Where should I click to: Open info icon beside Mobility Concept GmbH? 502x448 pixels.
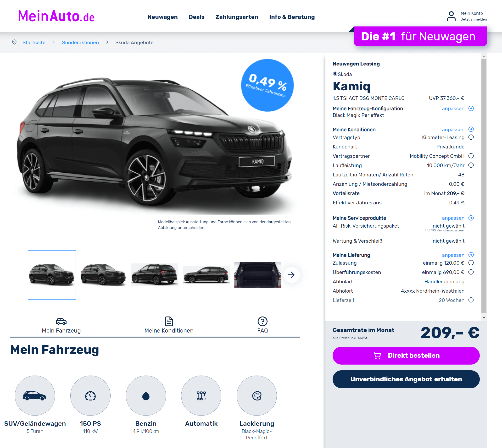[471, 156]
